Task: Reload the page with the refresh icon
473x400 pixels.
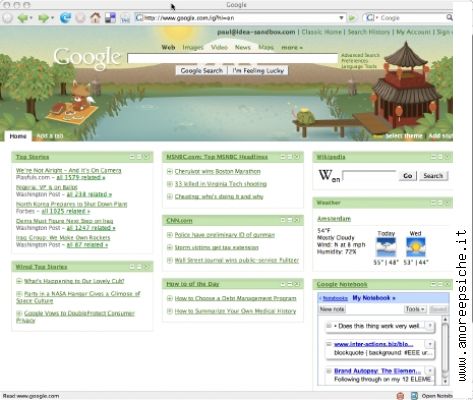Action: click(x=65, y=18)
